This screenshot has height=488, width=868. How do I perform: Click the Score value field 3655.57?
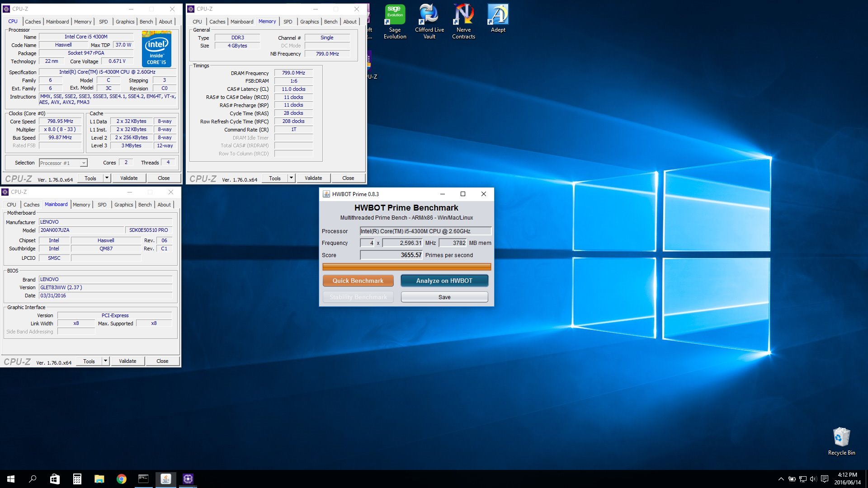(391, 255)
